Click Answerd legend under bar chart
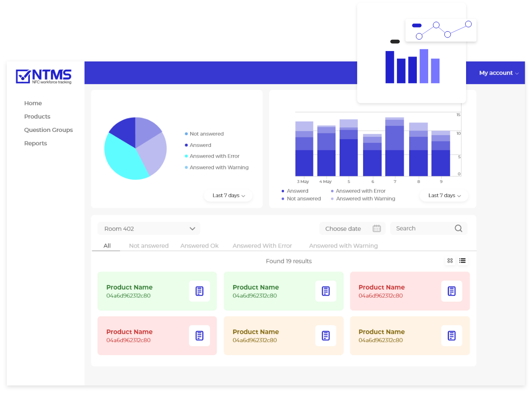This screenshot has width=532, height=394. click(x=295, y=191)
